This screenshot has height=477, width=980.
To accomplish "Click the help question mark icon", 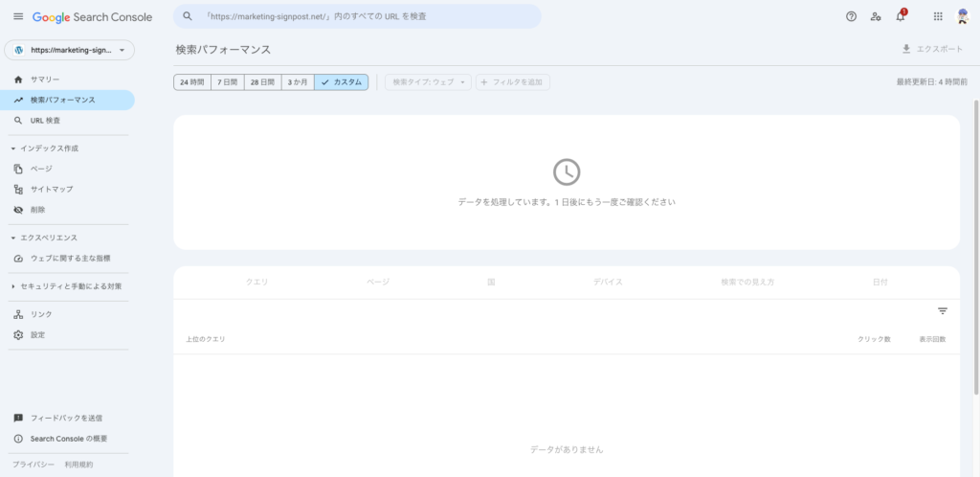I will pyautogui.click(x=851, y=16).
